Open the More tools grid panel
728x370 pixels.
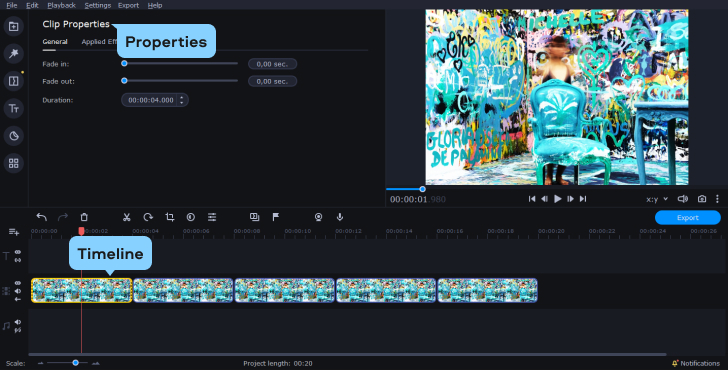13,163
